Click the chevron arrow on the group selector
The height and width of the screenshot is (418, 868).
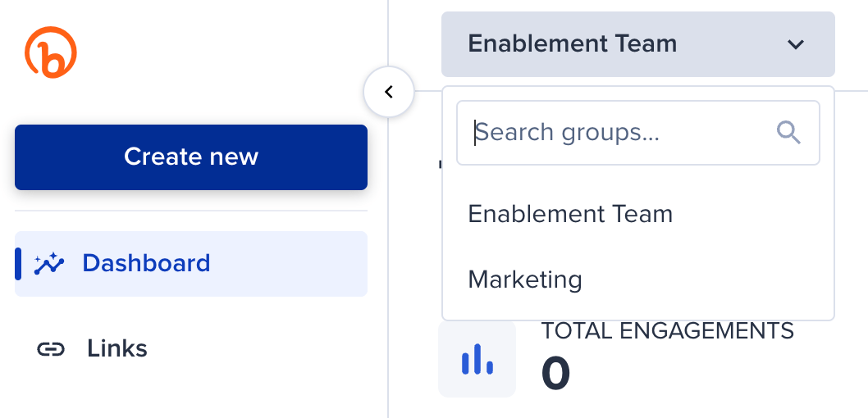pos(795,44)
